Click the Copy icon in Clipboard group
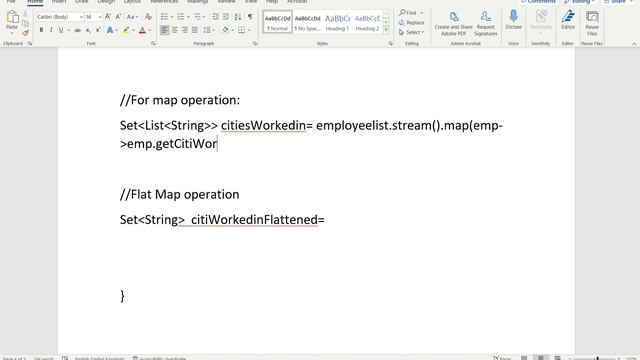The height and width of the screenshot is (360, 640). click(x=25, y=23)
